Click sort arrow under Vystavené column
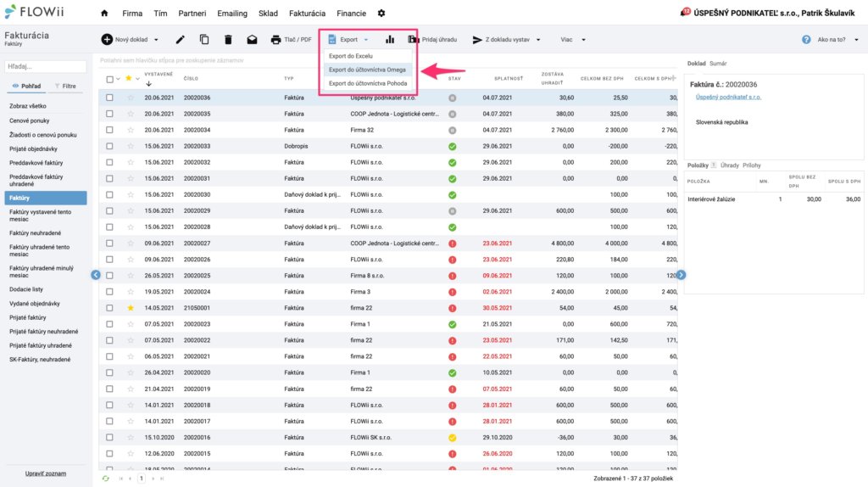 (x=148, y=84)
